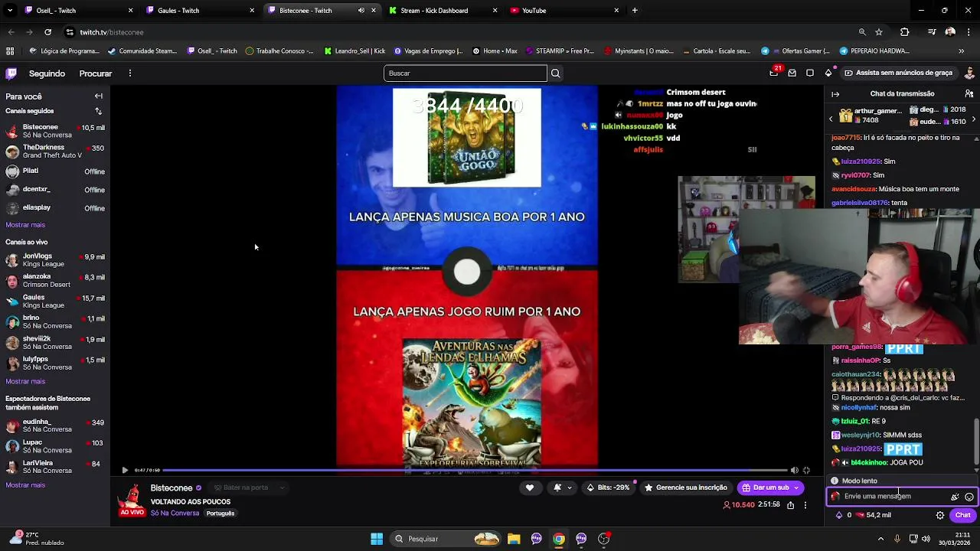Click the Português language tag

(x=220, y=514)
